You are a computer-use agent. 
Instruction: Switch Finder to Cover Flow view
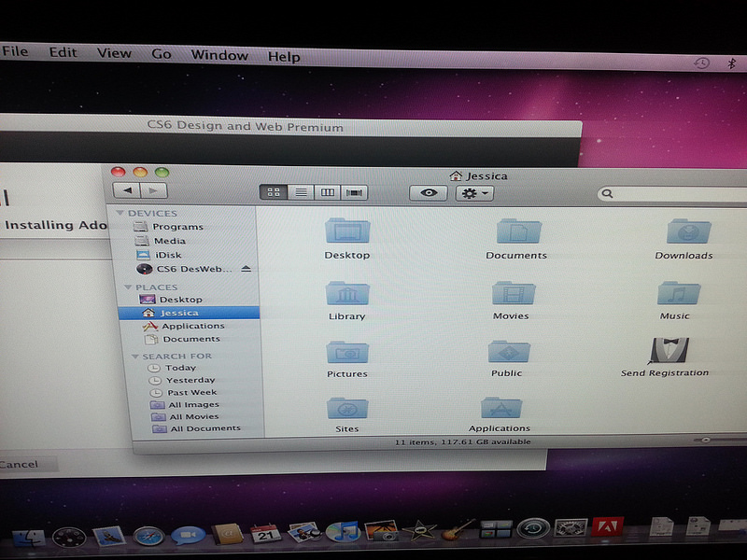(x=354, y=192)
